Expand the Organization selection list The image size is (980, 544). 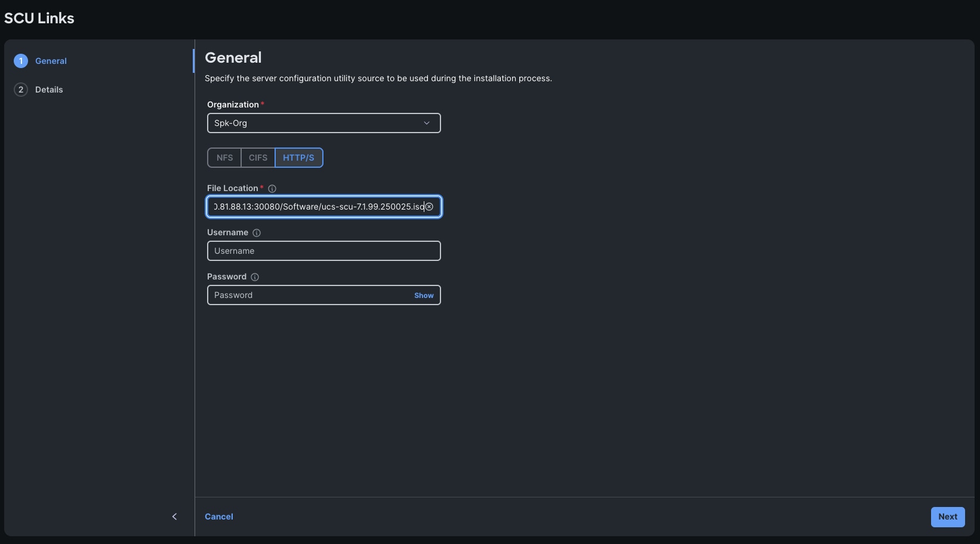coord(323,123)
